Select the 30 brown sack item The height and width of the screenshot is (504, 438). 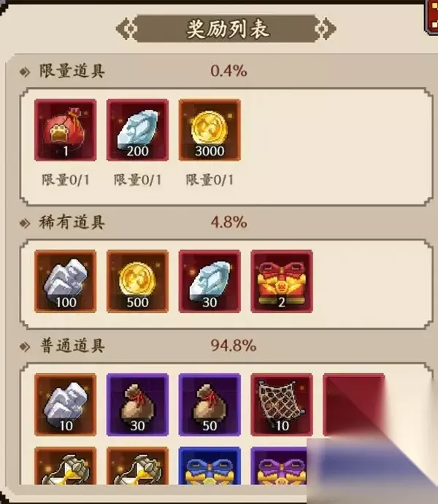(137, 405)
